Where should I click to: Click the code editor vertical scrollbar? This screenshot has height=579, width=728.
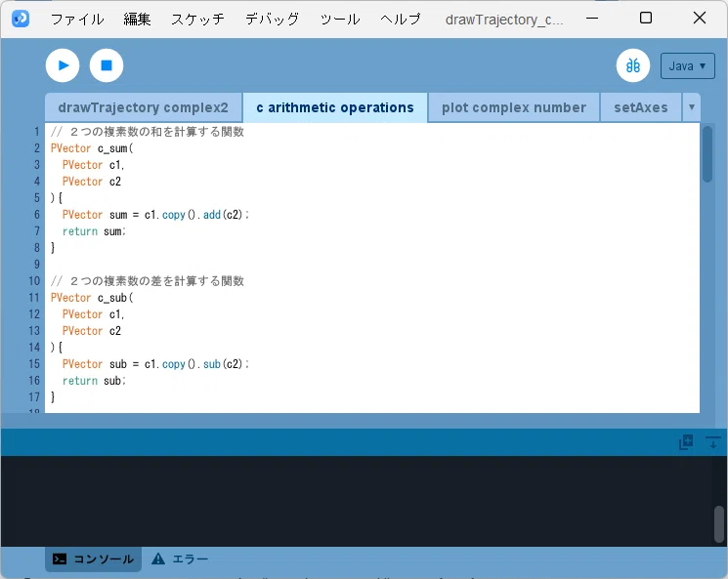click(707, 154)
